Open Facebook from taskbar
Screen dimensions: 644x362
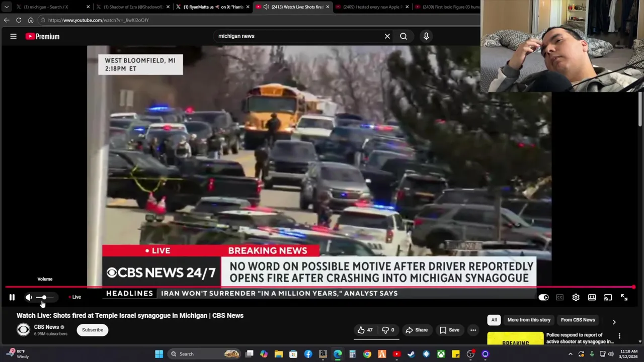(x=308, y=354)
